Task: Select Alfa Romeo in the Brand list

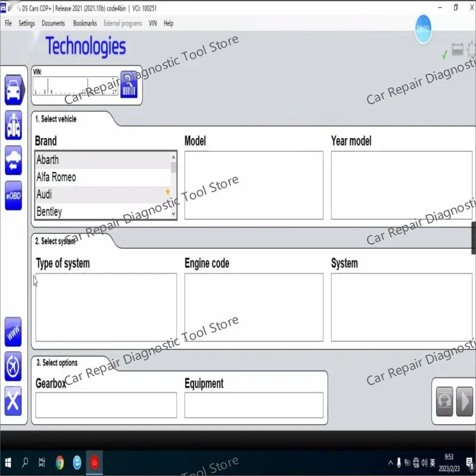Action: 103,177
